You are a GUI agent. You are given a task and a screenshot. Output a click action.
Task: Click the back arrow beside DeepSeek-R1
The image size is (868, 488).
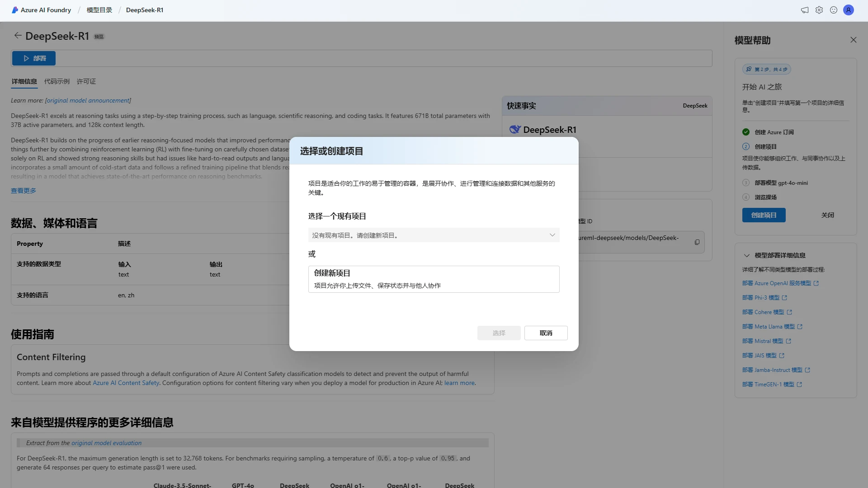pyautogui.click(x=18, y=35)
